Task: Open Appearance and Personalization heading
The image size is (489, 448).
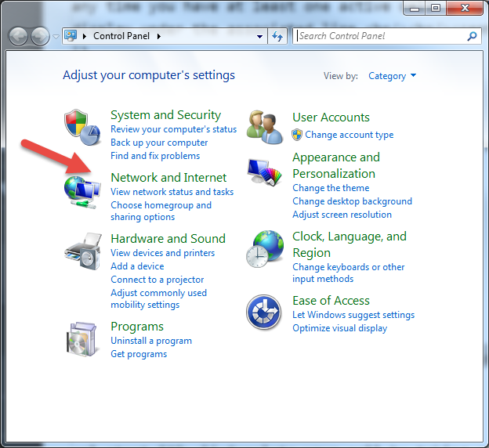Action: tap(336, 165)
